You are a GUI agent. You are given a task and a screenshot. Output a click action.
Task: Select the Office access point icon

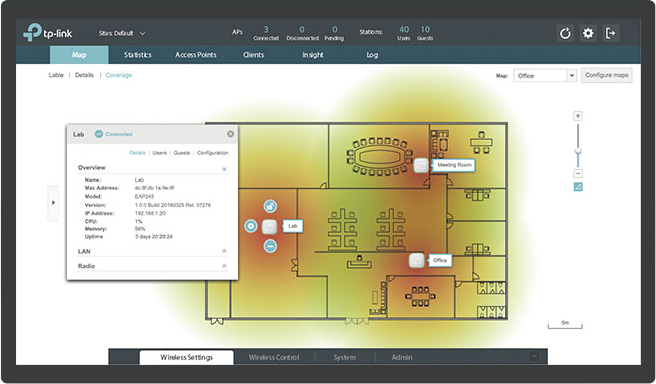pyautogui.click(x=416, y=260)
